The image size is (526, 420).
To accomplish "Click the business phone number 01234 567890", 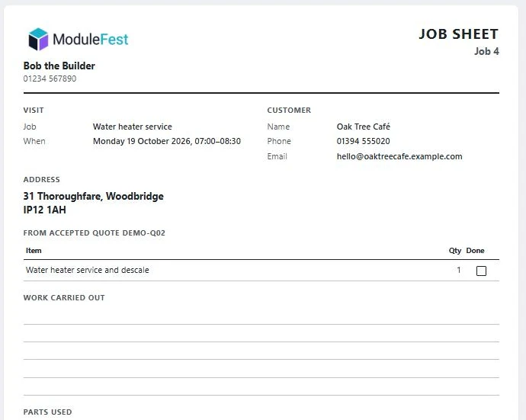I will (50, 79).
